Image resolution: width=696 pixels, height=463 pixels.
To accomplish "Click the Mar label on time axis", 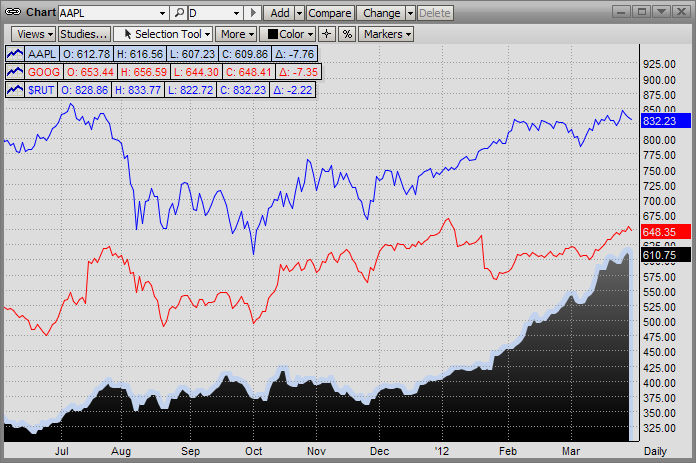I will coord(571,451).
